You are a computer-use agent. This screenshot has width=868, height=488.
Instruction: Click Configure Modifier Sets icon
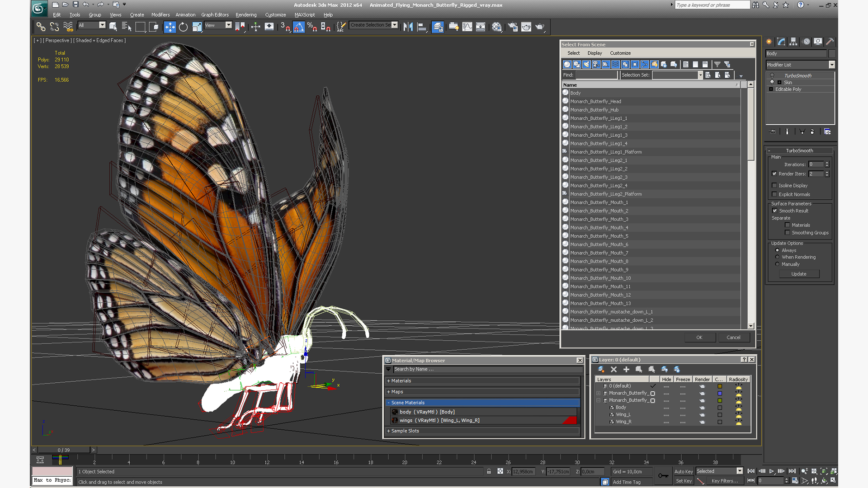point(827,131)
